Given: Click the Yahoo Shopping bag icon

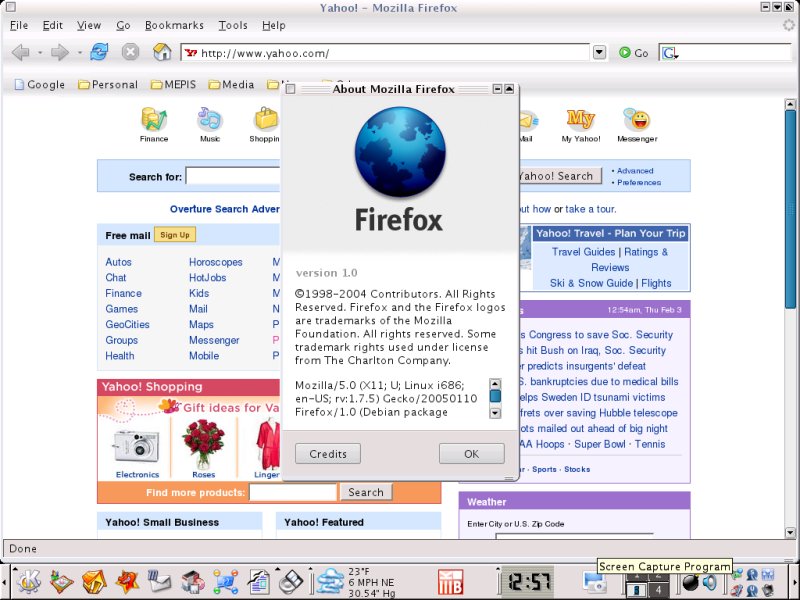Looking at the screenshot, I should coord(266,119).
